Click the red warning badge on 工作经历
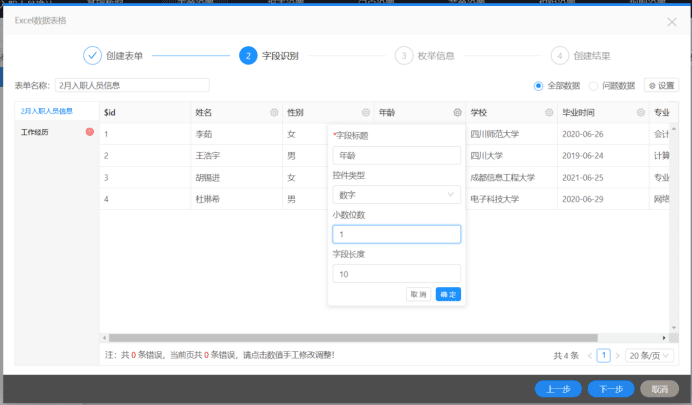The height and width of the screenshot is (405, 692). click(90, 131)
